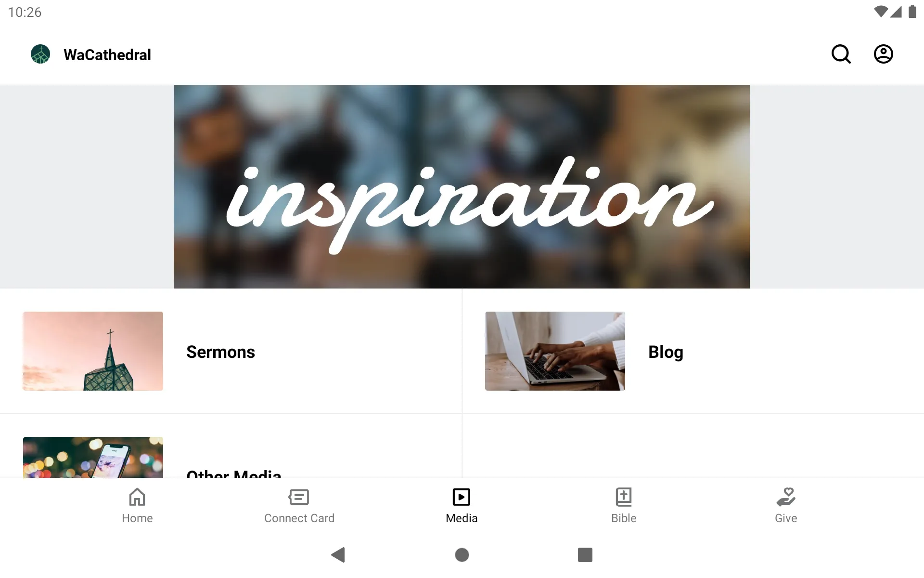Tap the Android home button
924x578 pixels.
(462, 555)
